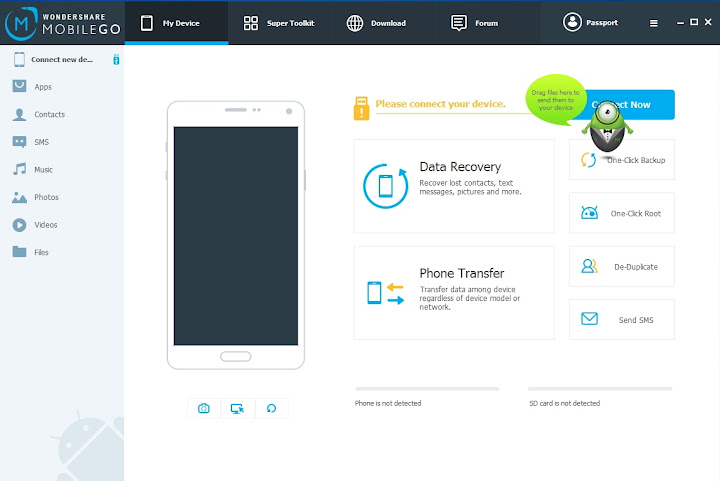Click the USB warning icon
Image resolution: width=720 pixels, height=481 pixels.
pos(361,108)
